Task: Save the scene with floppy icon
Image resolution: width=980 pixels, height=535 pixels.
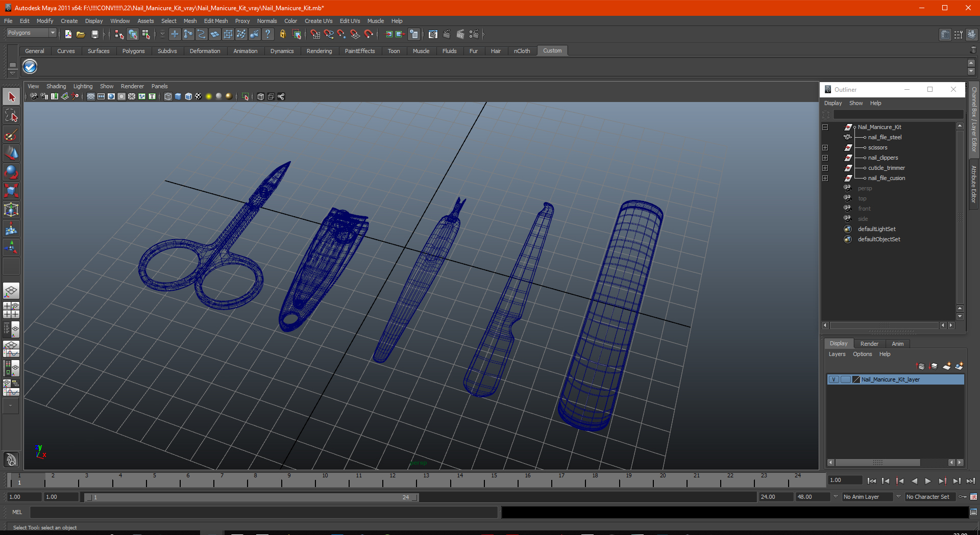Action: click(x=94, y=34)
